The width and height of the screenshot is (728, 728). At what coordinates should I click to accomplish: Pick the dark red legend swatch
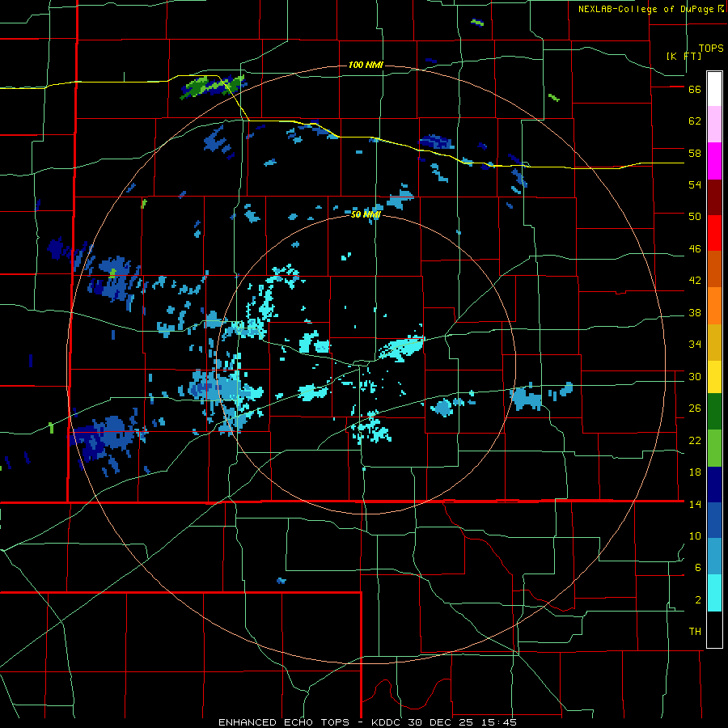coord(714,197)
